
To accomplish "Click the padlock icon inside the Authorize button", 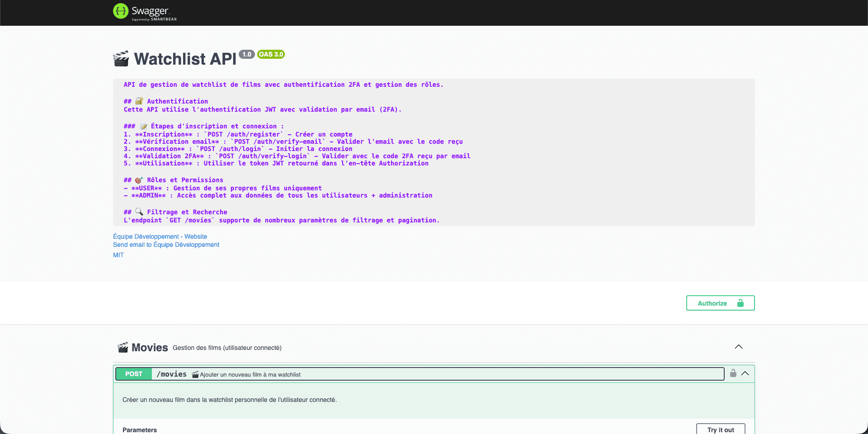I will pos(740,303).
